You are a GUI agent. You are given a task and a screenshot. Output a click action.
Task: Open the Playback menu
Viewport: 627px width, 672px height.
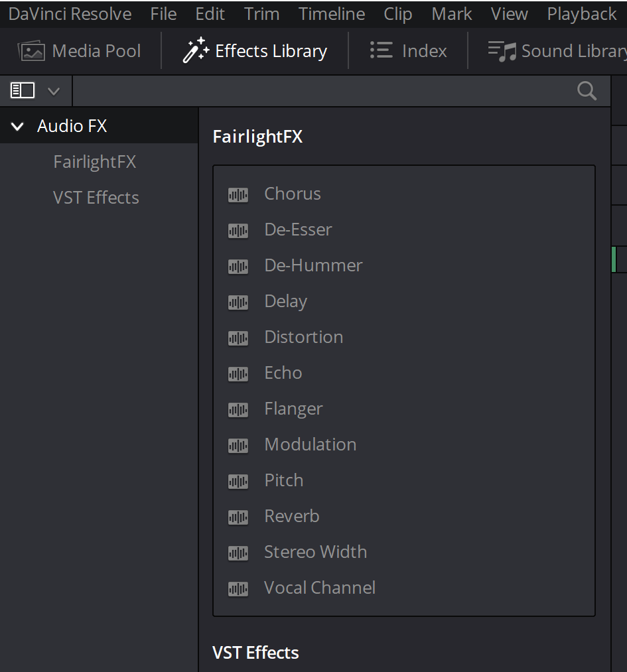(582, 14)
